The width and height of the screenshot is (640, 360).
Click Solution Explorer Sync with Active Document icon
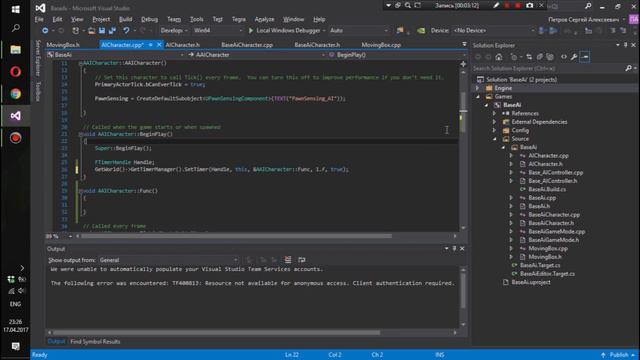[x=529, y=57]
